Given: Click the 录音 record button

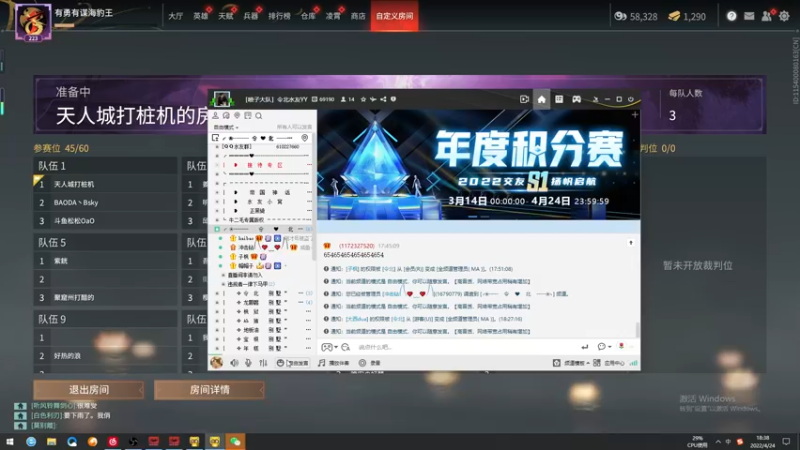Looking at the screenshot, I should (x=370, y=363).
